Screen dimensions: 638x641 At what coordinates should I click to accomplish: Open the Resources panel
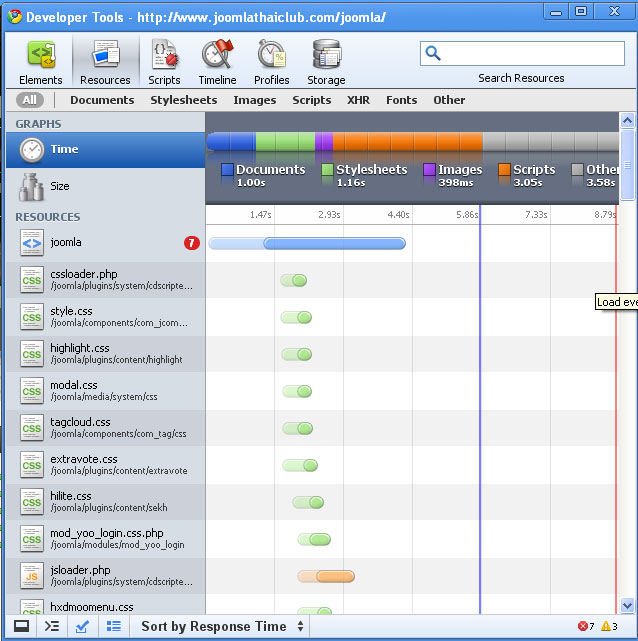(x=105, y=62)
